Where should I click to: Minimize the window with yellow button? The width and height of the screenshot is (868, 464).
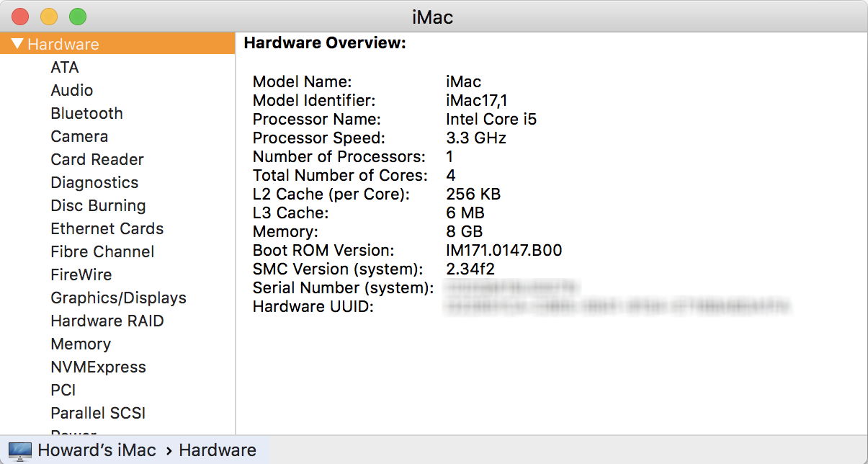click(x=48, y=16)
